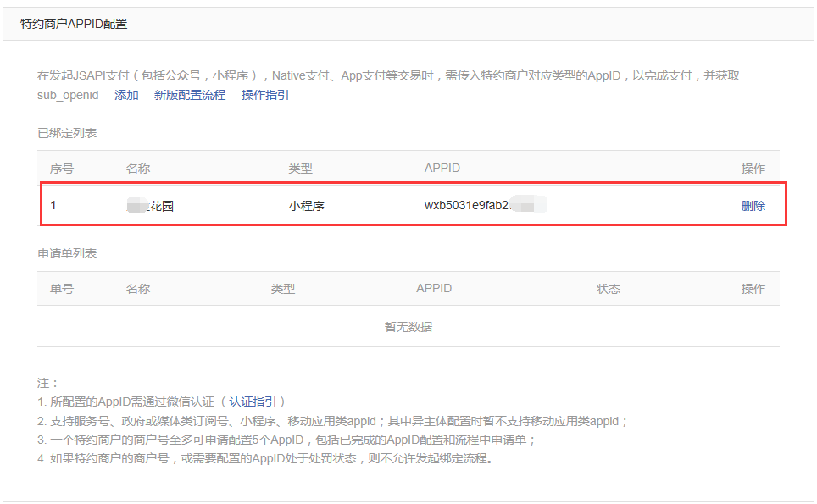The image size is (817, 504).
Task: Click the "类型" header in the bound list table
Action: coord(300,169)
